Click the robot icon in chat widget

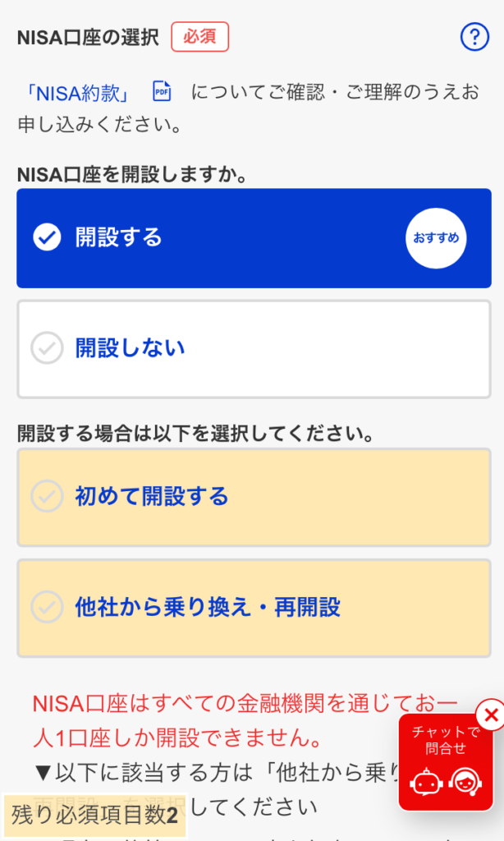(426, 783)
